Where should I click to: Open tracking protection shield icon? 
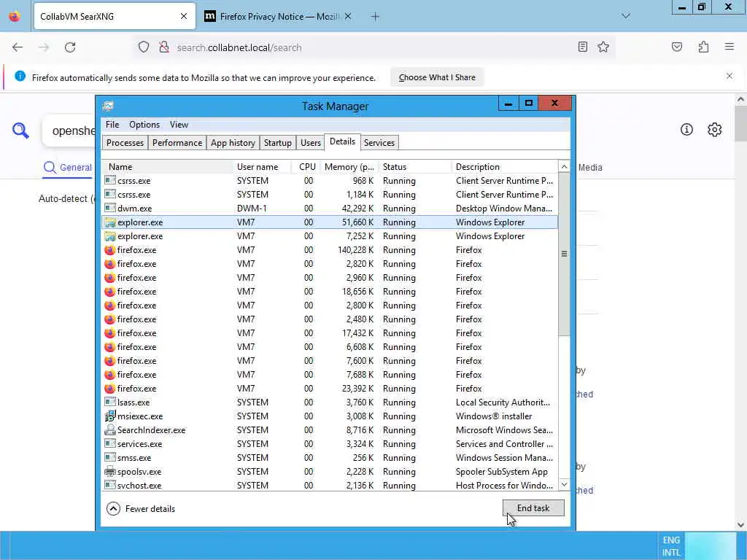[x=144, y=47]
